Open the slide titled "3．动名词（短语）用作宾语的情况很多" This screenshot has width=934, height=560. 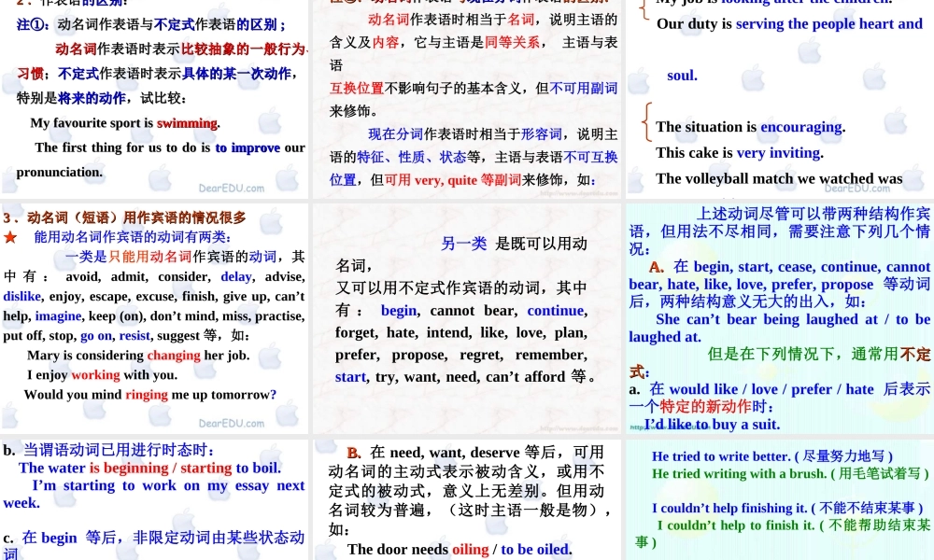point(154,317)
